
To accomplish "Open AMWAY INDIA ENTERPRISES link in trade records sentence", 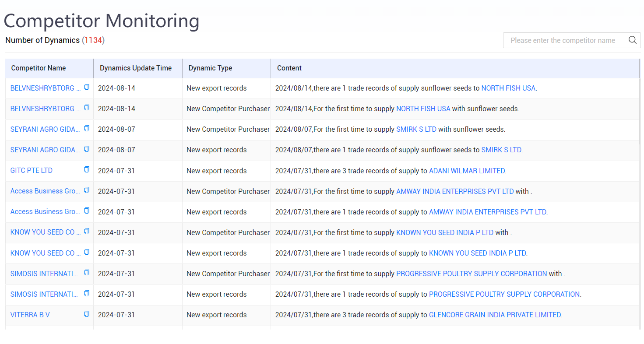I will tap(488, 212).
